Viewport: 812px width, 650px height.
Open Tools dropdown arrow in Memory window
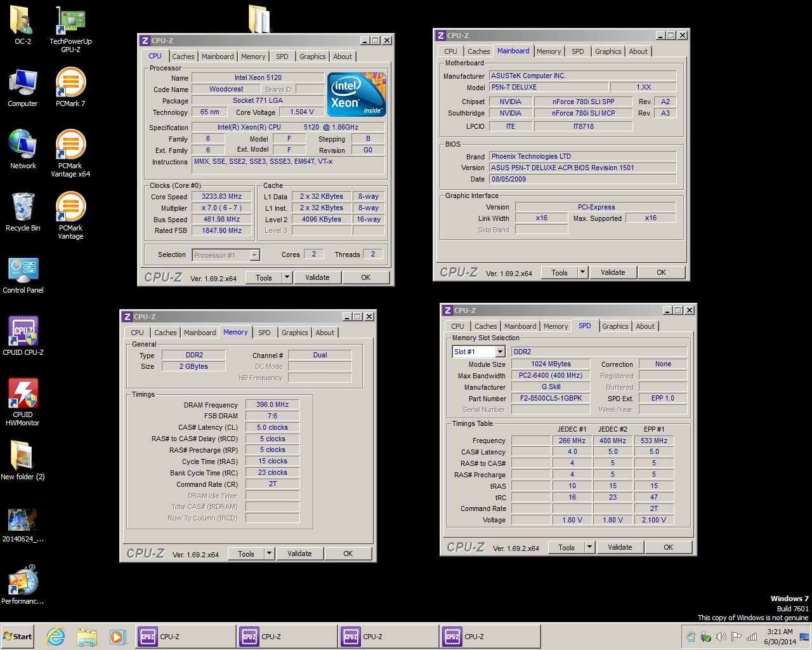pos(269,554)
